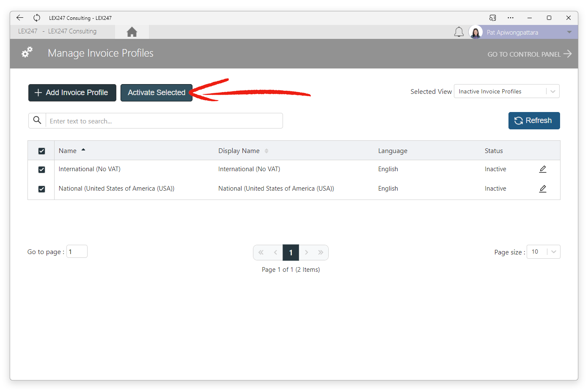Open the notifications bell
The image size is (588, 391).
(x=459, y=32)
